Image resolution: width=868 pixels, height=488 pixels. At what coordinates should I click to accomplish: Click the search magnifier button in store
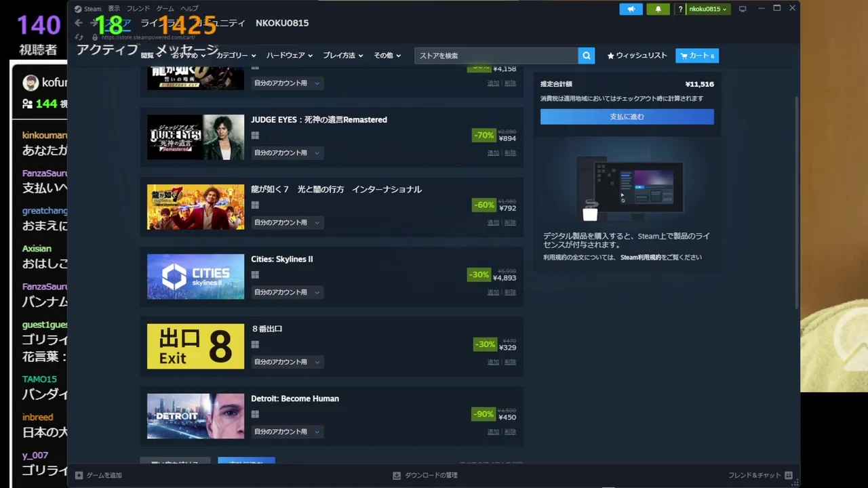587,56
